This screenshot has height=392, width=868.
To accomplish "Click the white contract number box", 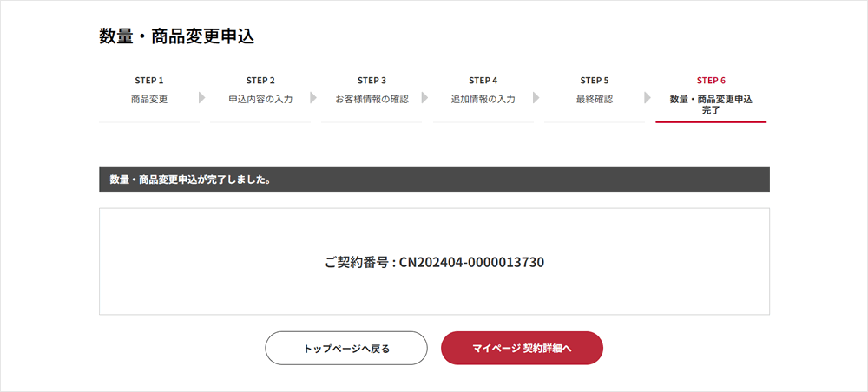I will coord(434,262).
